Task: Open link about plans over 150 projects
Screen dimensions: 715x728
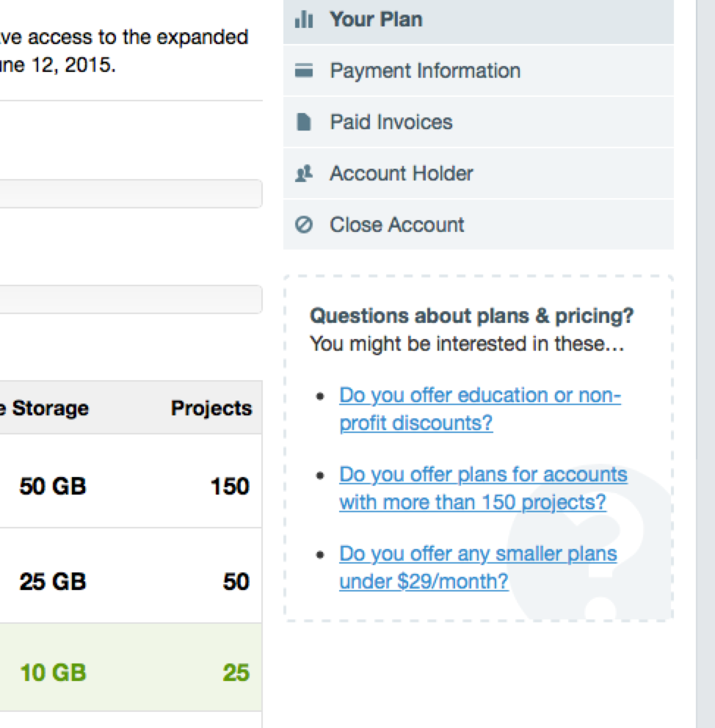Action: pyautogui.click(x=483, y=489)
